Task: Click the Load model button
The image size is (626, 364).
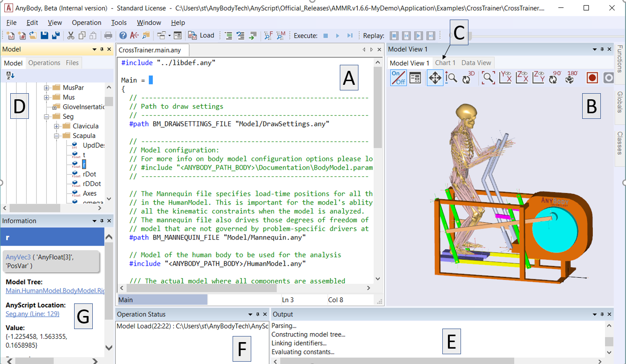Action: (201, 35)
